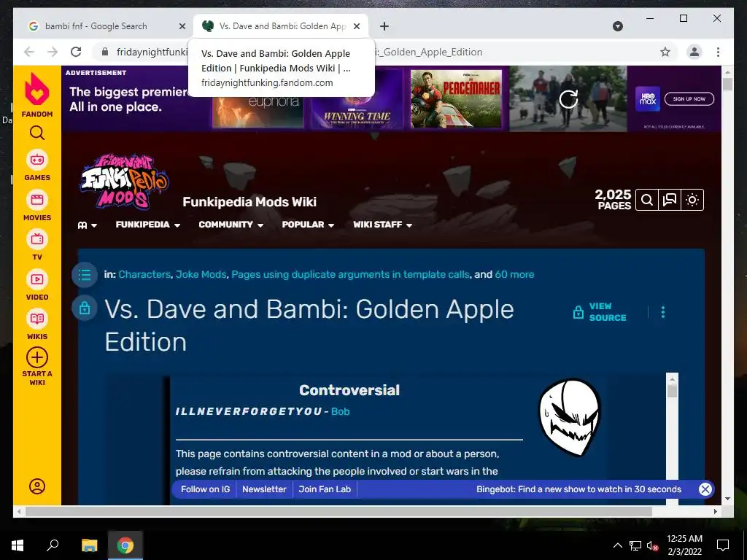The width and height of the screenshot is (747, 560).
Task: Expand the Funkipedia navigation dropdown
Action: coord(147,225)
